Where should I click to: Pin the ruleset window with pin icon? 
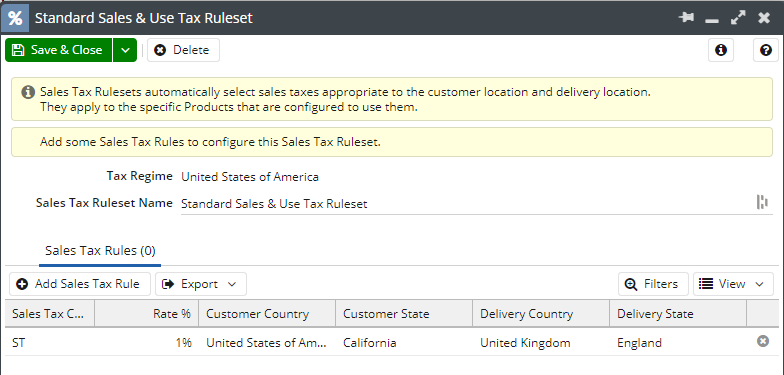(x=686, y=18)
